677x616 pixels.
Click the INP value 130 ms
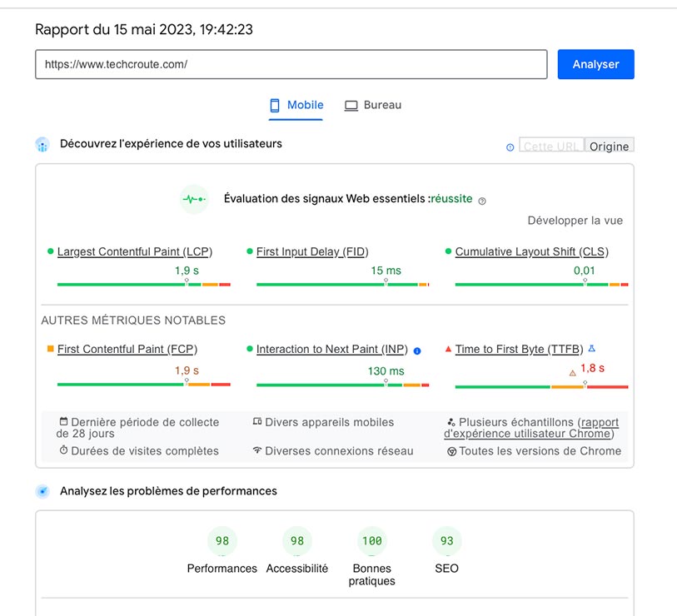pos(386,371)
